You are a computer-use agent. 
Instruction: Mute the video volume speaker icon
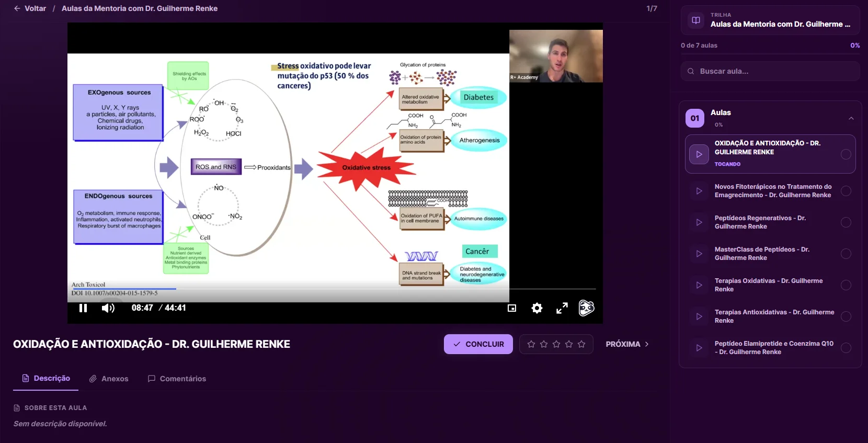tap(108, 308)
